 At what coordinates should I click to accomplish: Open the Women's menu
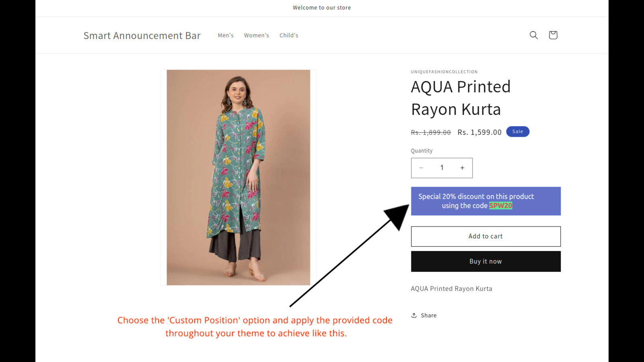point(256,35)
